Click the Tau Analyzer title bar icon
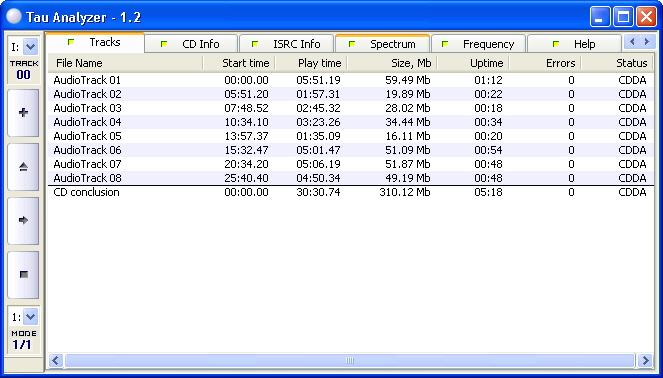663x378 pixels. [14, 16]
